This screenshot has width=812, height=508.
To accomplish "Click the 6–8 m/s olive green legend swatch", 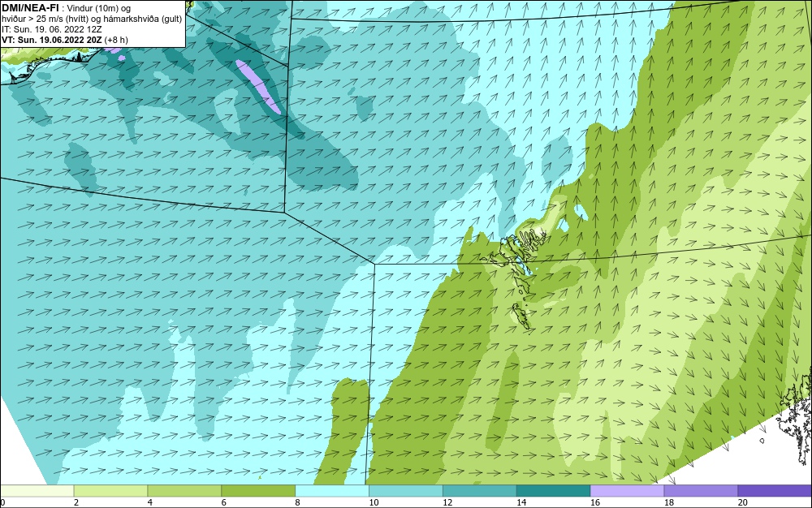I will pos(258,491).
